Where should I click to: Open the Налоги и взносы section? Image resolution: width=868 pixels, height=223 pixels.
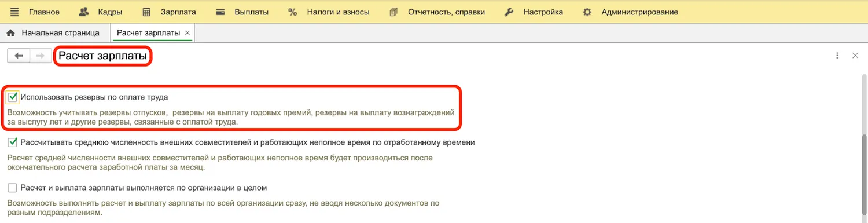pos(338,12)
